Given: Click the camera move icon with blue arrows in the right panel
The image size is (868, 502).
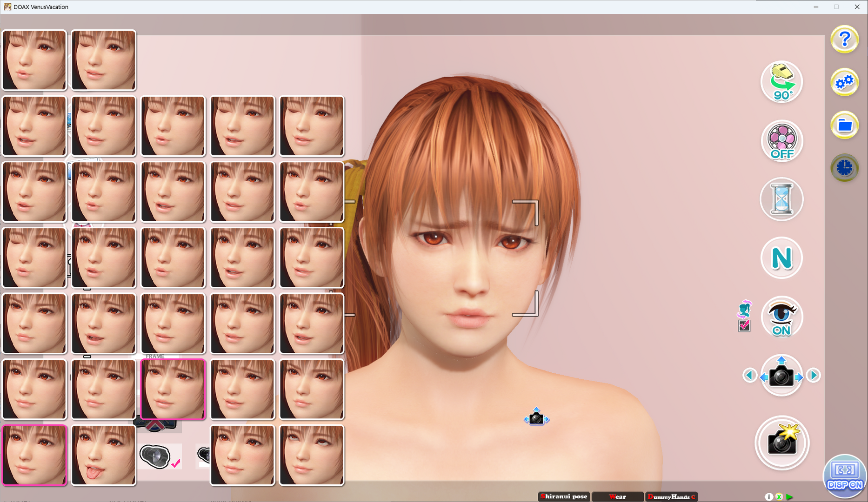Looking at the screenshot, I should 781,376.
